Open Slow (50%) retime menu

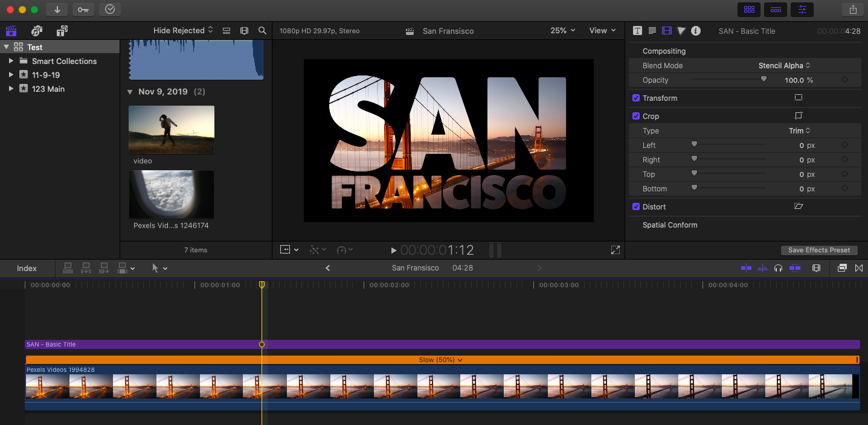441,360
